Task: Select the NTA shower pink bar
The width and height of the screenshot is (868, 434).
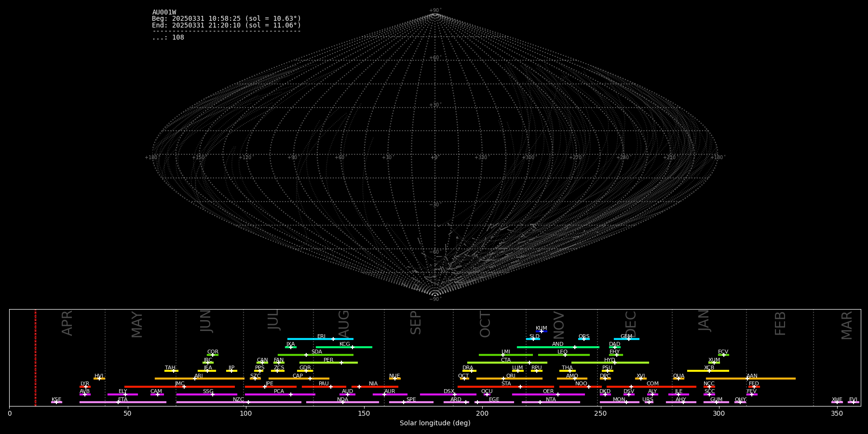Action: tap(551, 402)
